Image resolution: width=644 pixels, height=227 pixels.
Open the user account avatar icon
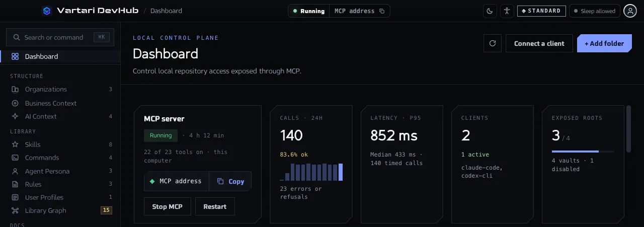point(630,11)
